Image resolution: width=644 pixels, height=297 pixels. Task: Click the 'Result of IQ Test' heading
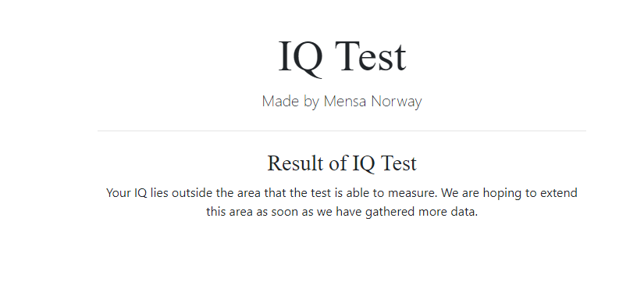point(342,163)
